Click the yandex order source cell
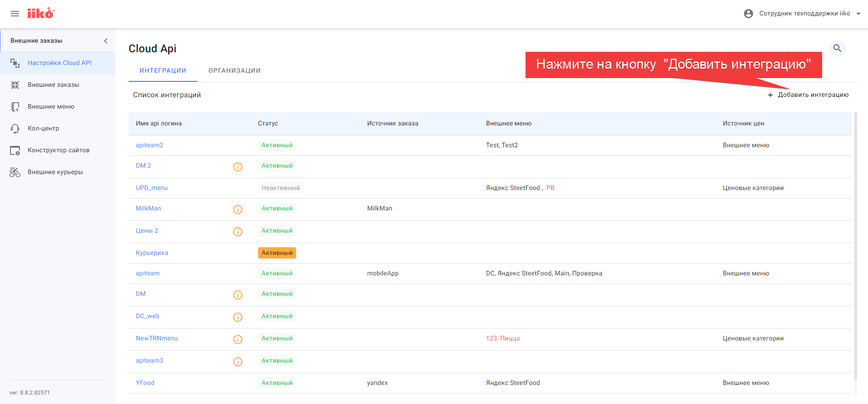The image size is (868, 404). click(x=377, y=383)
